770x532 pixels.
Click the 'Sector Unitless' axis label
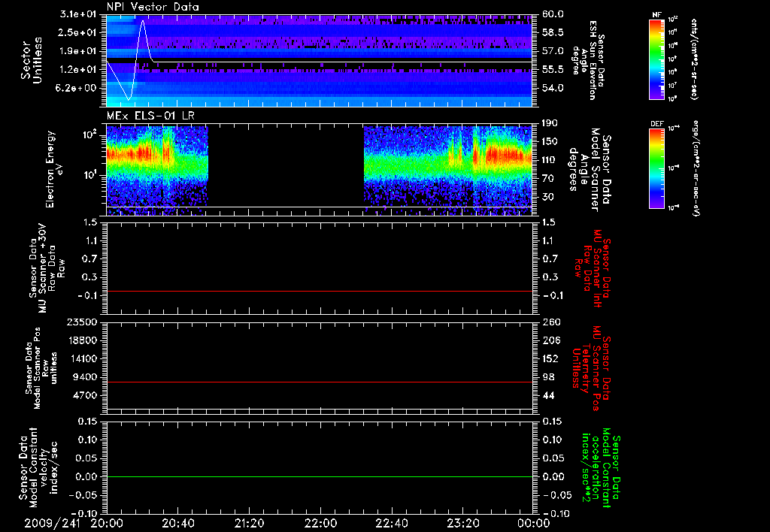pyautogui.click(x=32, y=61)
